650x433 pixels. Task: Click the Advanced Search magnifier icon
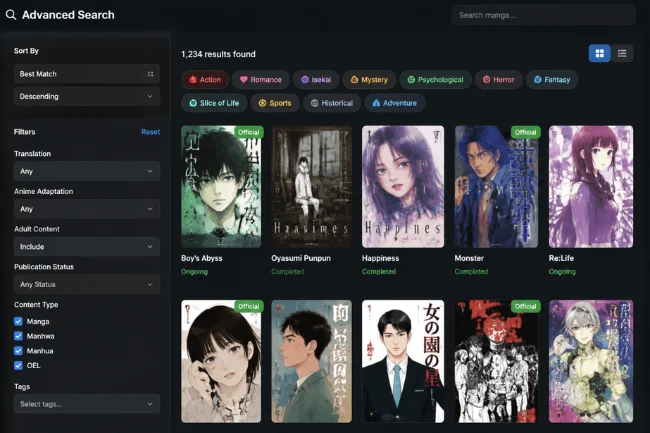pos(11,15)
